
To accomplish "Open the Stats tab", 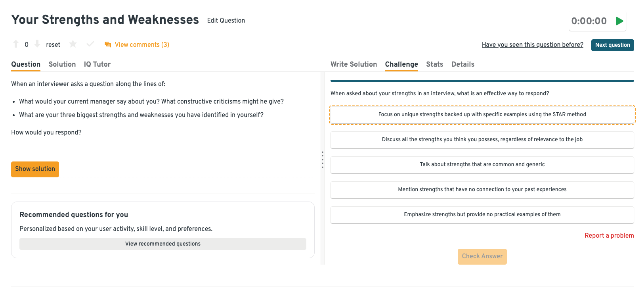I will [434, 64].
